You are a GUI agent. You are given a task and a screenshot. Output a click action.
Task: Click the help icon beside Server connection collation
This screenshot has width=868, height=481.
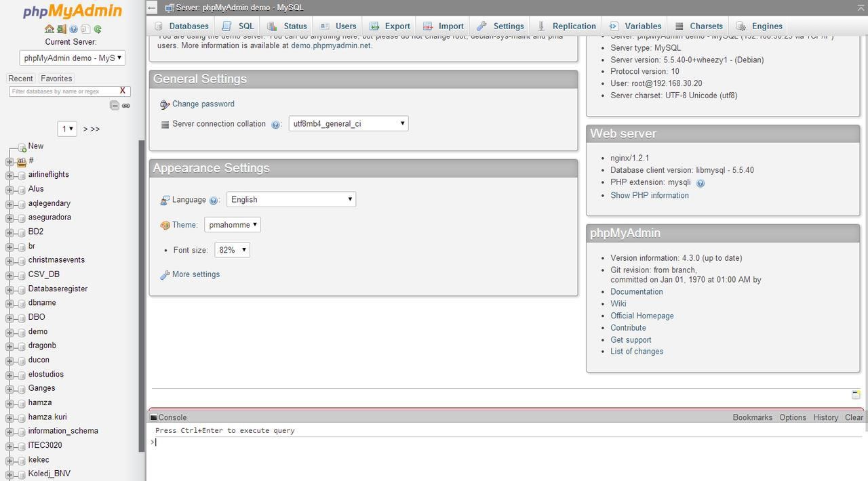tap(276, 124)
